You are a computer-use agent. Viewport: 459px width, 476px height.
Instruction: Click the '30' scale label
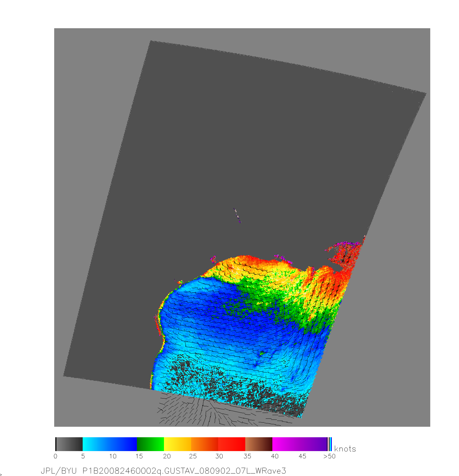coord(219,456)
